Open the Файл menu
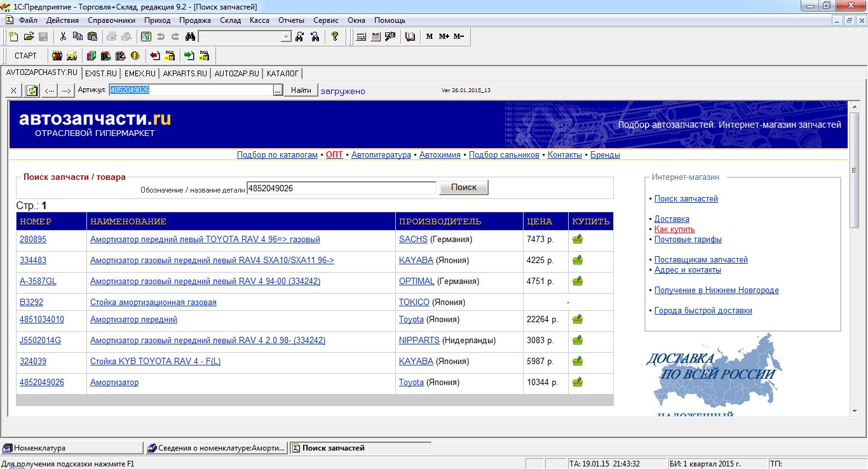Screen dimensions: 868x469 point(29,20)
